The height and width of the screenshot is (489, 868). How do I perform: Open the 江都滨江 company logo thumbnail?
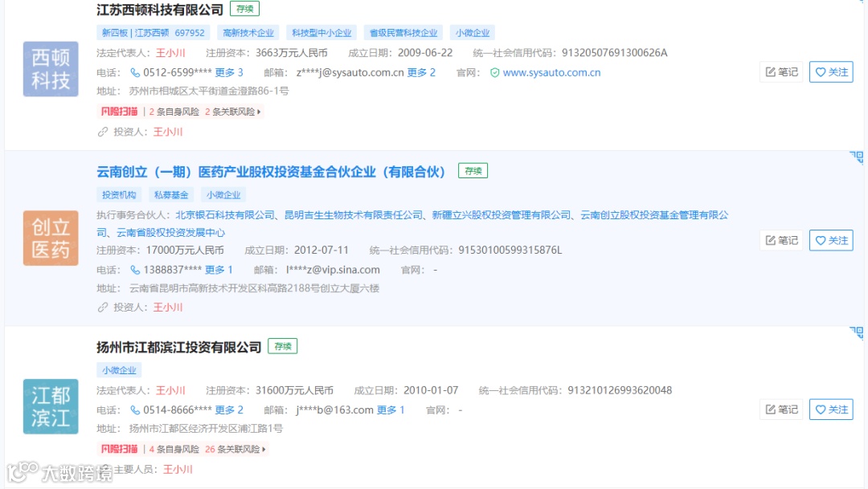(x=51, y=406)
